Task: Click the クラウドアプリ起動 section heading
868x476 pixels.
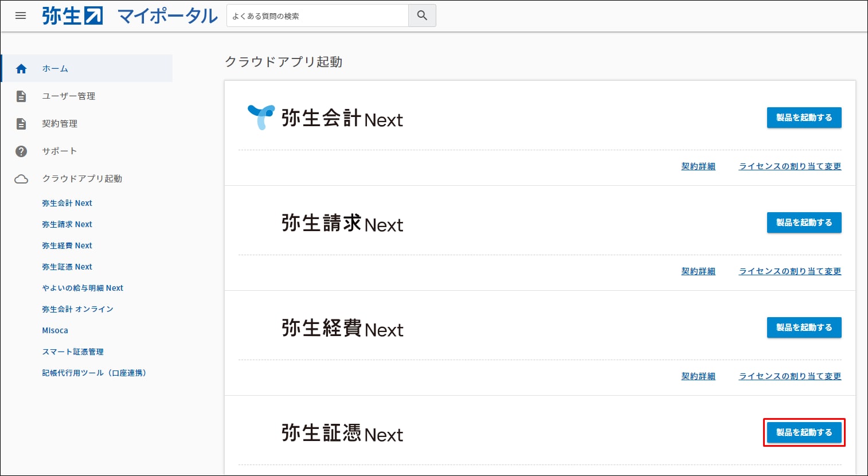Action: (x=284, y=62)
